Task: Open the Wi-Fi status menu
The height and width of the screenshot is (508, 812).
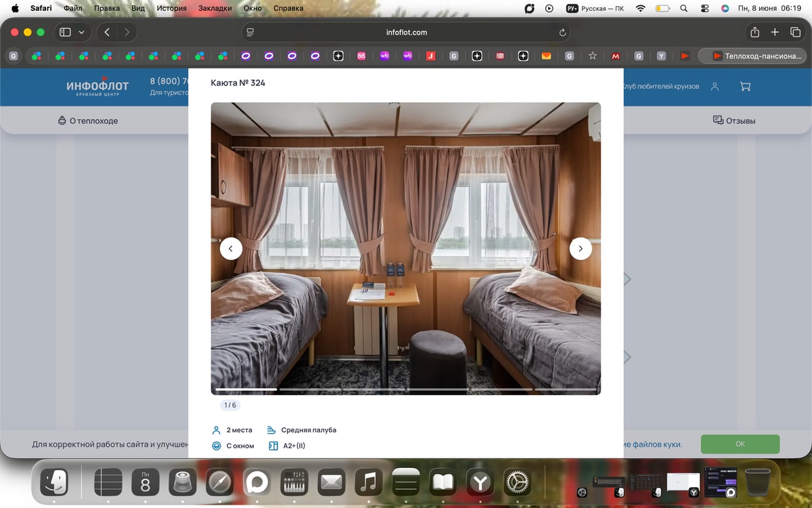Action: 640,8
